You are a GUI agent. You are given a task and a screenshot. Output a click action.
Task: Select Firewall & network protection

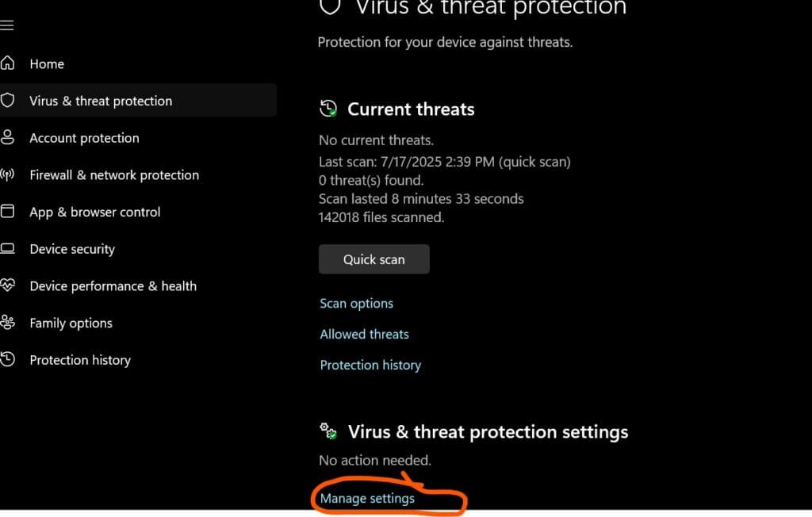pyautogui.click(x=114, y=175)
